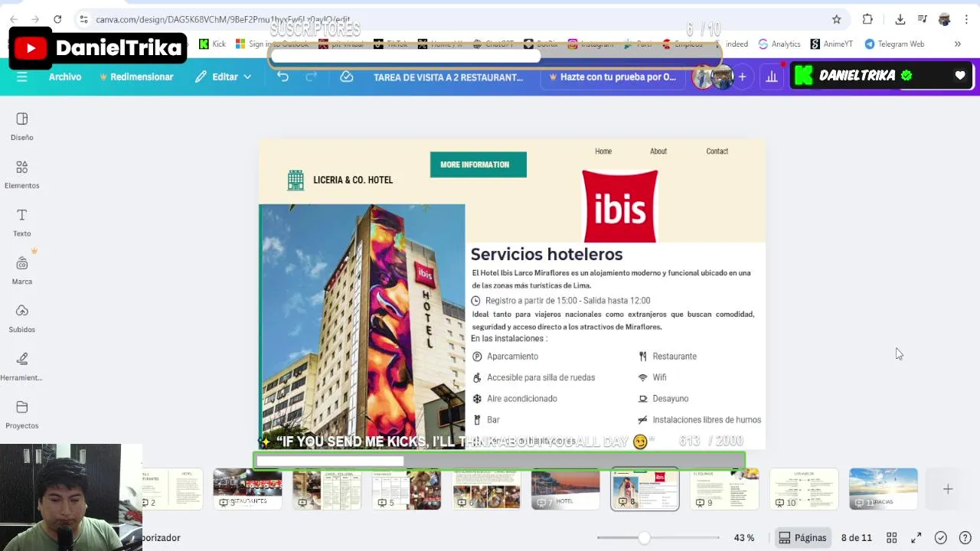Open the Canva hamburger main menu

[21, 77]
